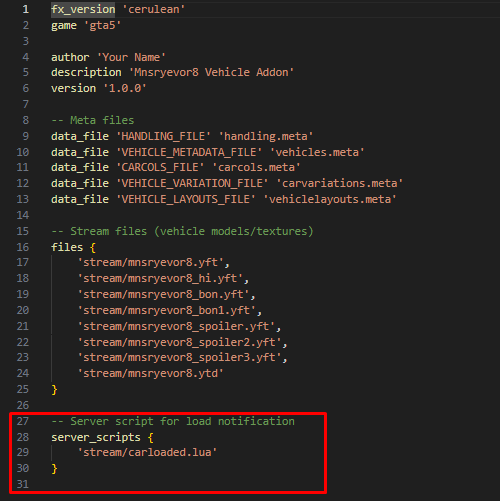Click the 'VEHICLE_METADATA_FILE' string
Viewport: 500px width, 501px height.
pos(189,152)
